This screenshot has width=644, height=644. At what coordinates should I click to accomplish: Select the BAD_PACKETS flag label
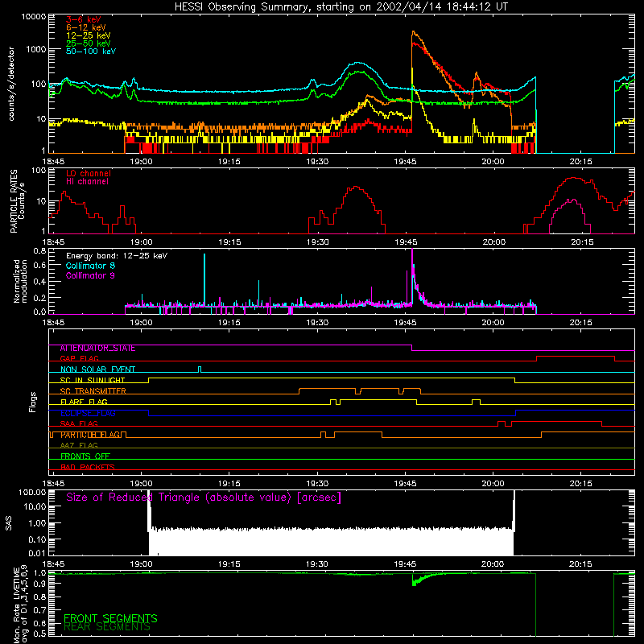(x=88, y=467)
